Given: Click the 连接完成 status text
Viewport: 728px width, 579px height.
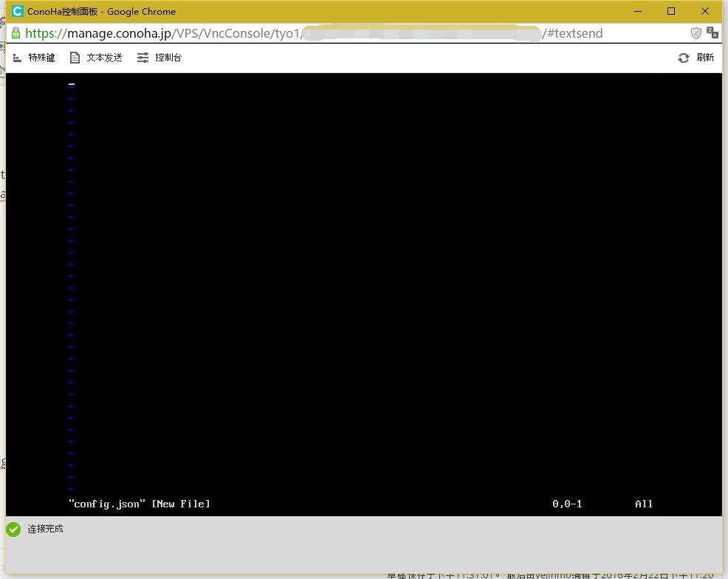Looking at the screenshot, I should pos(45,529).
